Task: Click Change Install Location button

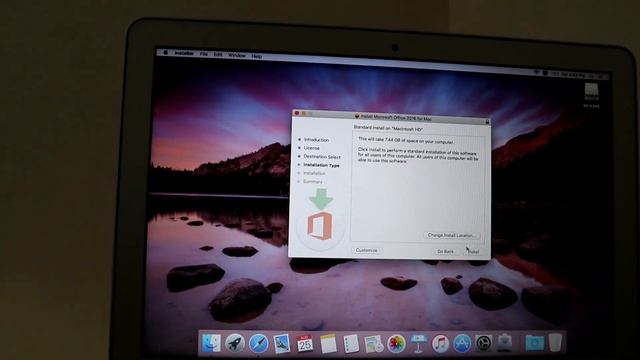Action: (451, 235)
